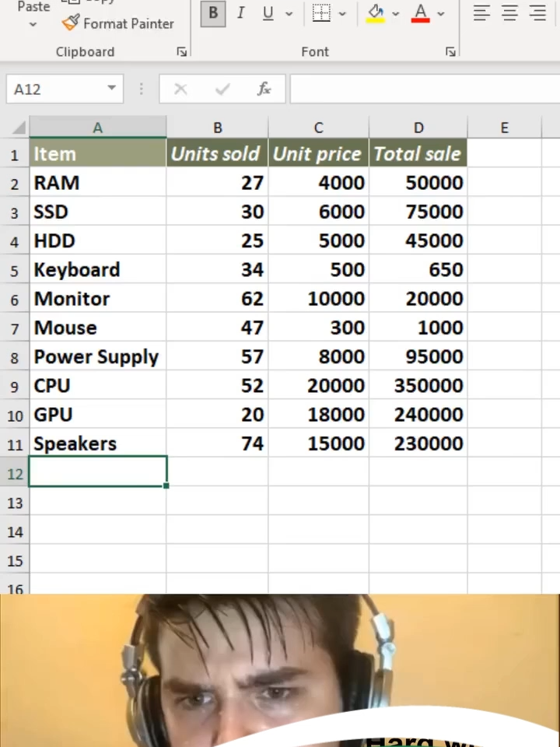Select column B header
Screen dimensions: 560x747
(x=218, y=128)
